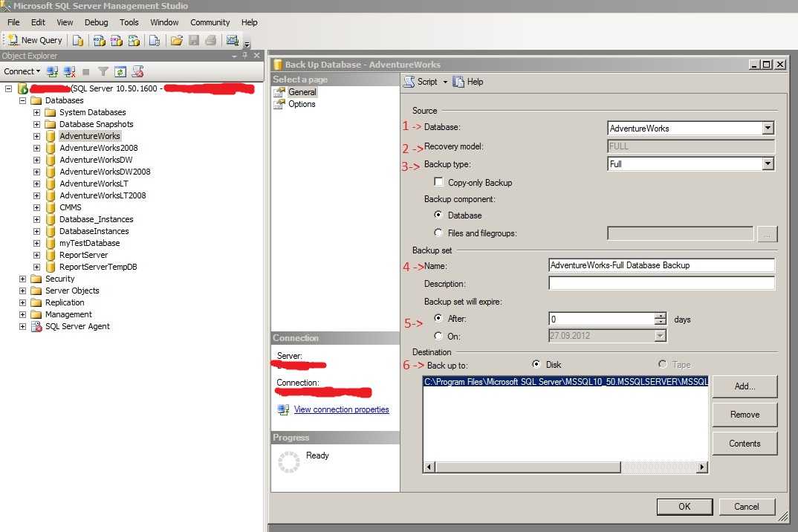Viewport: 798px width, 532px height.
Task: Click the Contents button
Action: [x=745, y=444]
